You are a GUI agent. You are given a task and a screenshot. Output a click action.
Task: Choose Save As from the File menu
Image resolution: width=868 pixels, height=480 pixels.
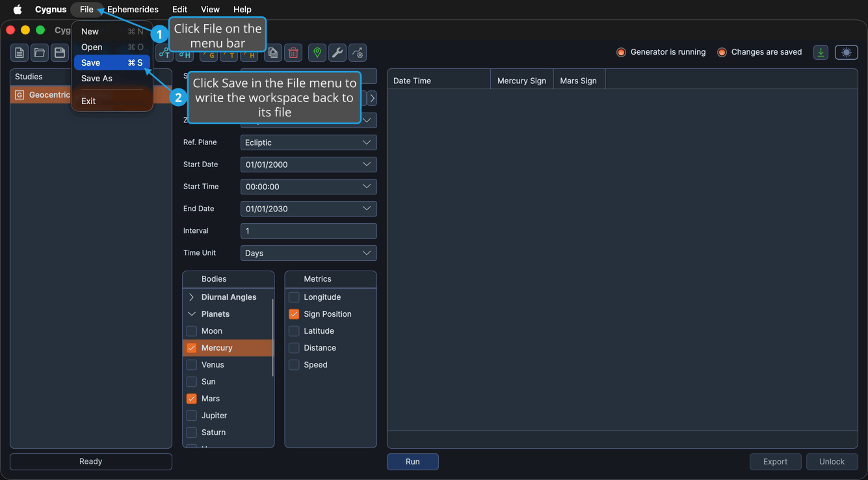[x=112, y=78]
